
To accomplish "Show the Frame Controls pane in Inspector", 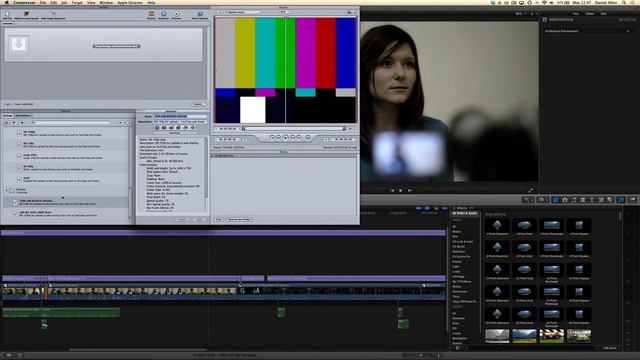I will [x=171, y=128].
